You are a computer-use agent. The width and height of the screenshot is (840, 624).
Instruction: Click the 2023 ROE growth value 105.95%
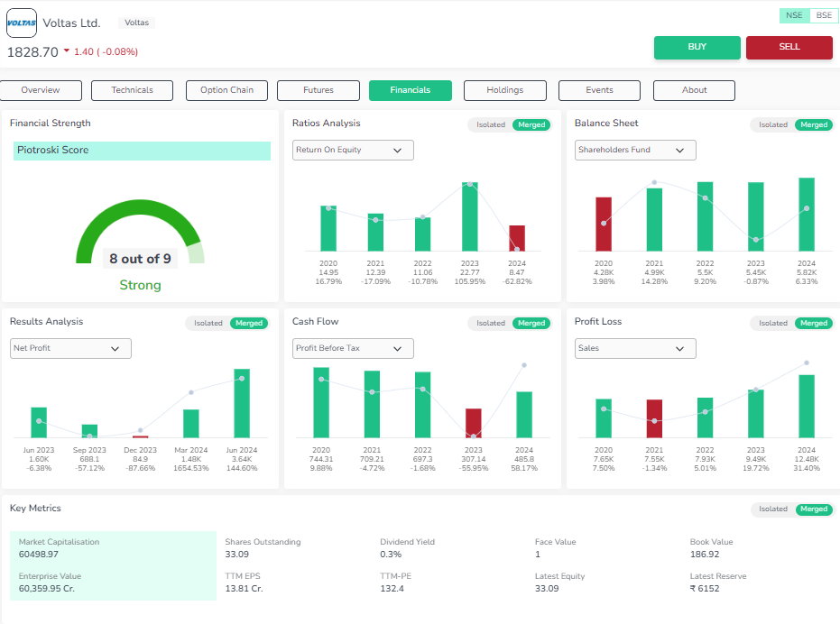(470, 281)
